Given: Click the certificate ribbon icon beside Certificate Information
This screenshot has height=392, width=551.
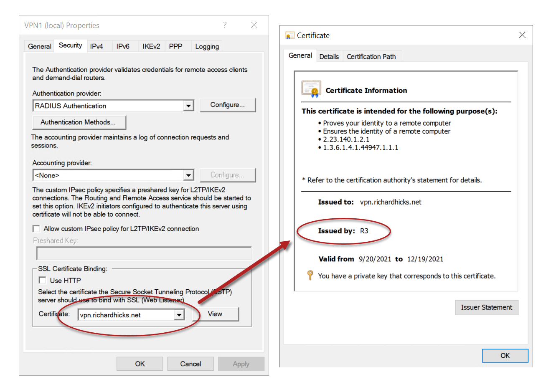Looking at the screenshot, I should 311,89.
